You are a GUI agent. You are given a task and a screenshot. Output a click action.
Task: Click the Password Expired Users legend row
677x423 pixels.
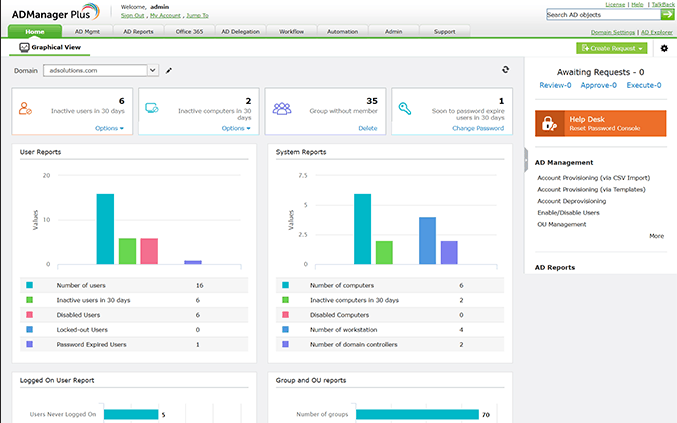point(134,344)
